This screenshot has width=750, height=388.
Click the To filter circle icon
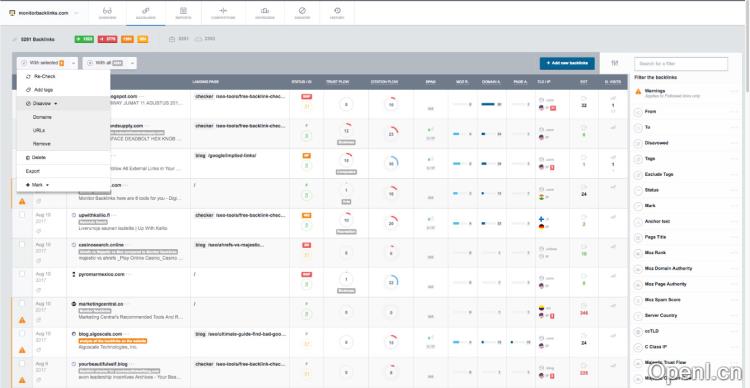[x=638, y=128]
